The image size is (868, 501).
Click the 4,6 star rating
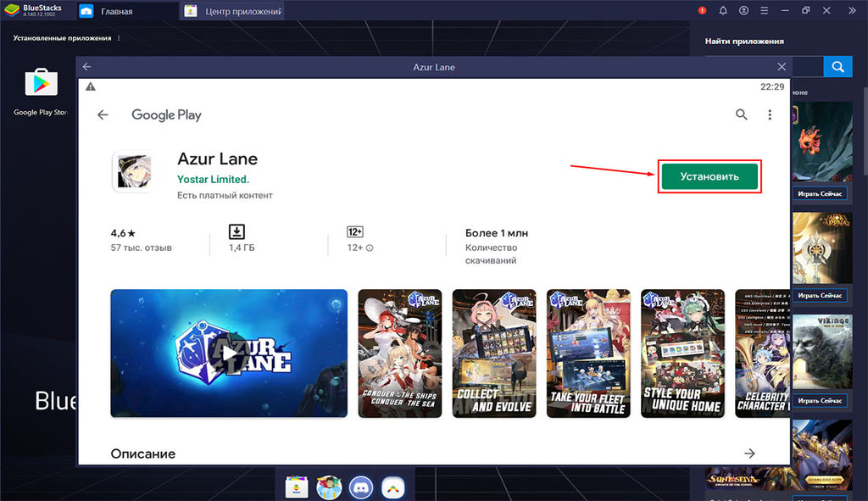(123, 233)
